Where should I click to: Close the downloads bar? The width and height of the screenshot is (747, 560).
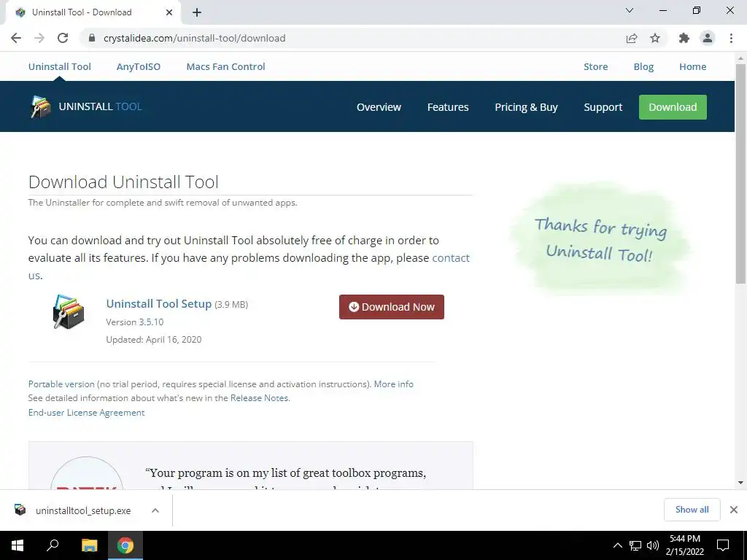tap(734, 510)
